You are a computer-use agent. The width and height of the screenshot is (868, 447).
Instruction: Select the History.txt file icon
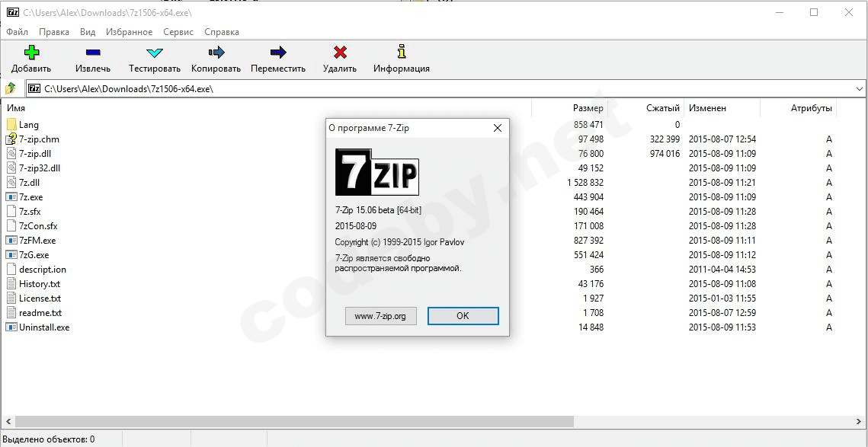pyautogui.click(x=11, y=284)
